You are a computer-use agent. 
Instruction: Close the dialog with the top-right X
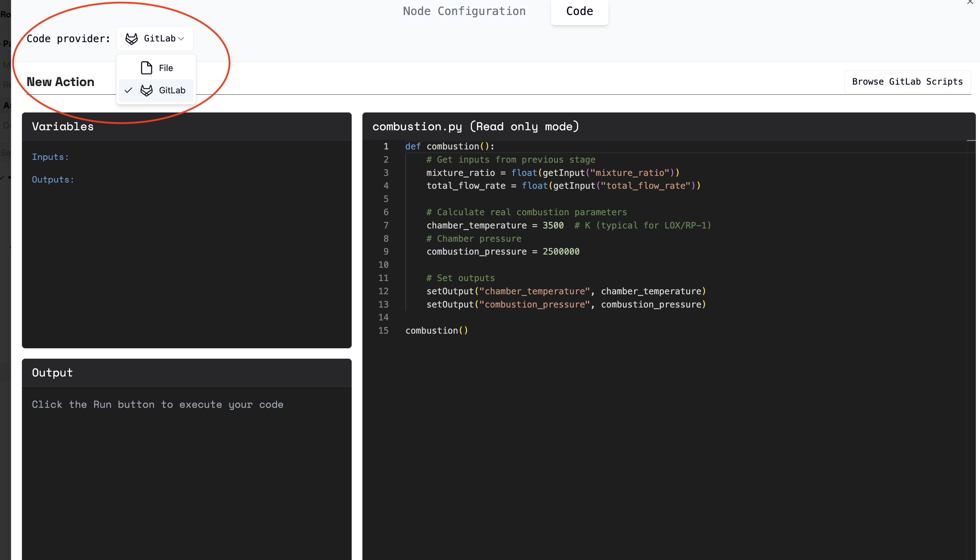(970, 2)
